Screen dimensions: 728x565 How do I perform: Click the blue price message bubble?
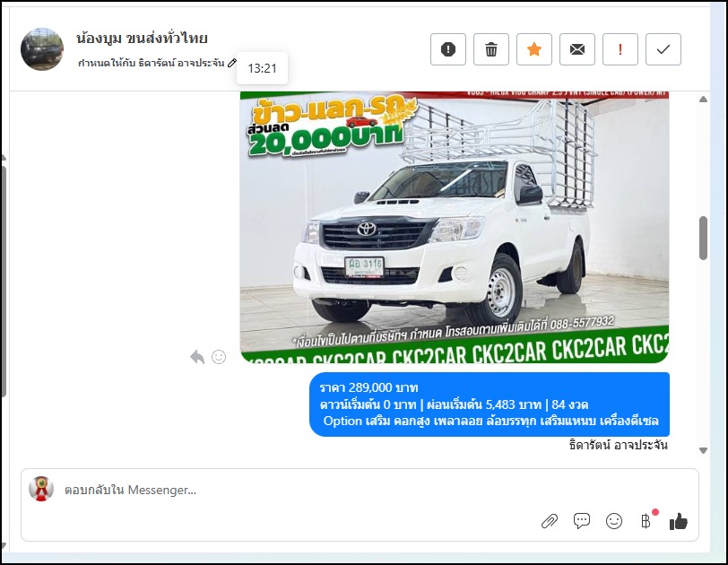click(490, 404)
